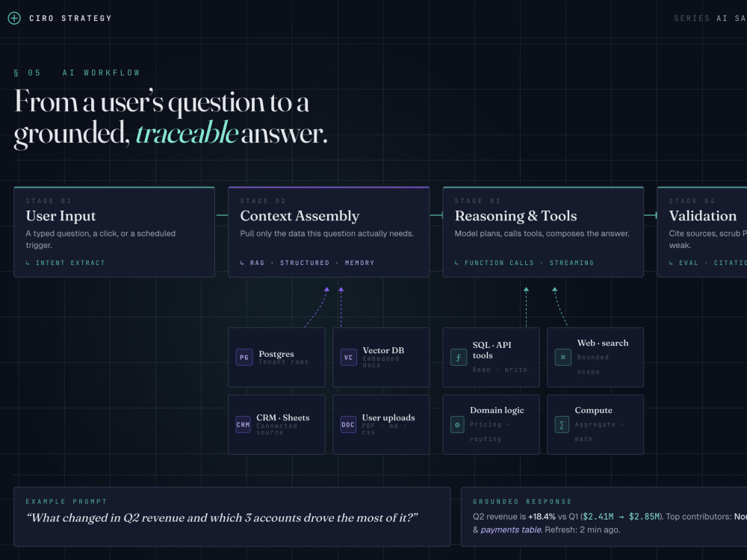
Task: Click the +18.4% value in response
Action: (x=542, y=517)
